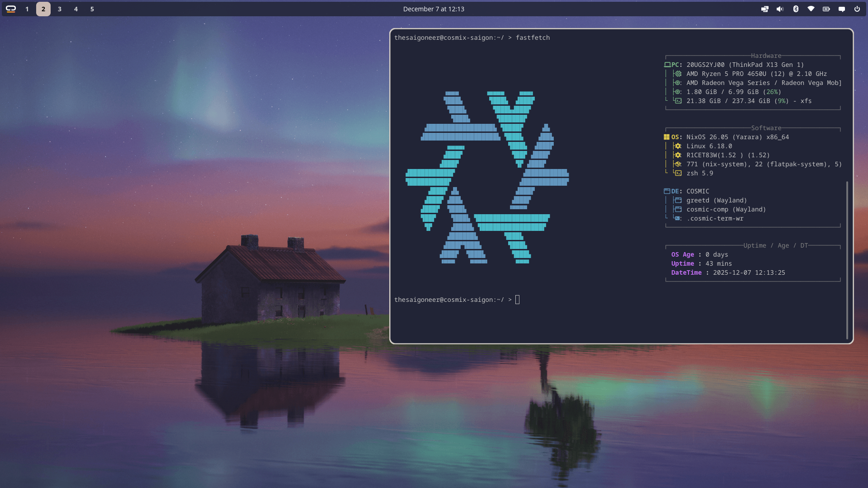Switch to workspace 4

(76, 9)
